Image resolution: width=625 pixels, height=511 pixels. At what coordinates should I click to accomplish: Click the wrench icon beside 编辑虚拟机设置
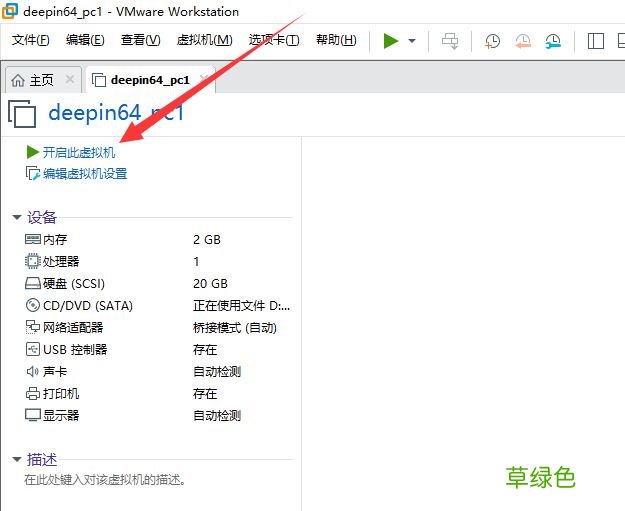[x=33, y=173]
